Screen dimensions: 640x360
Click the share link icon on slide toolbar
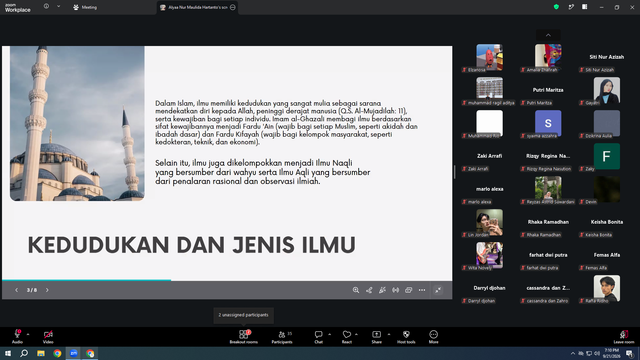pyautogui.click(x=369, y=290)
